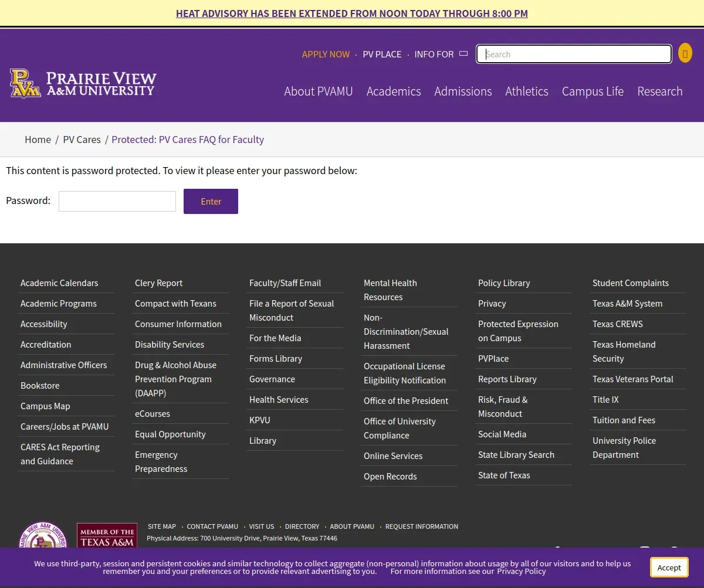704x588 pixels.
Task: Open KPVU link
Action: (x=260, y=420)
